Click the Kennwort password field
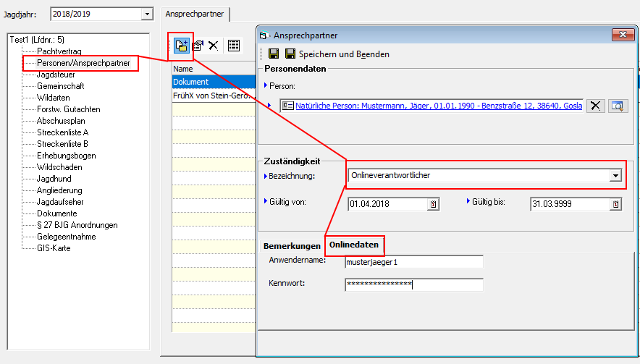640x364 pixels. click(413, 284)
